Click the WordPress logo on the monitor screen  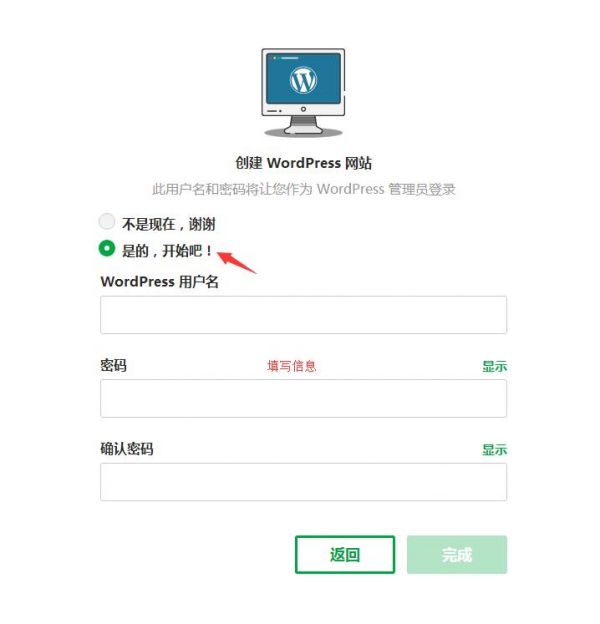(303, 80)
